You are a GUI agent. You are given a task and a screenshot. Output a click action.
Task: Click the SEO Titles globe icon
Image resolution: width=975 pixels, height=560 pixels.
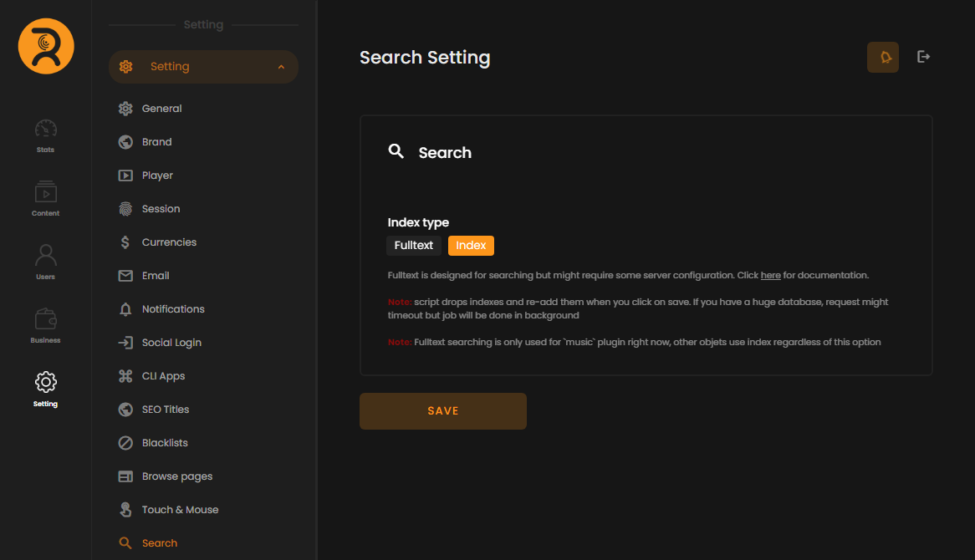(125, 409)
